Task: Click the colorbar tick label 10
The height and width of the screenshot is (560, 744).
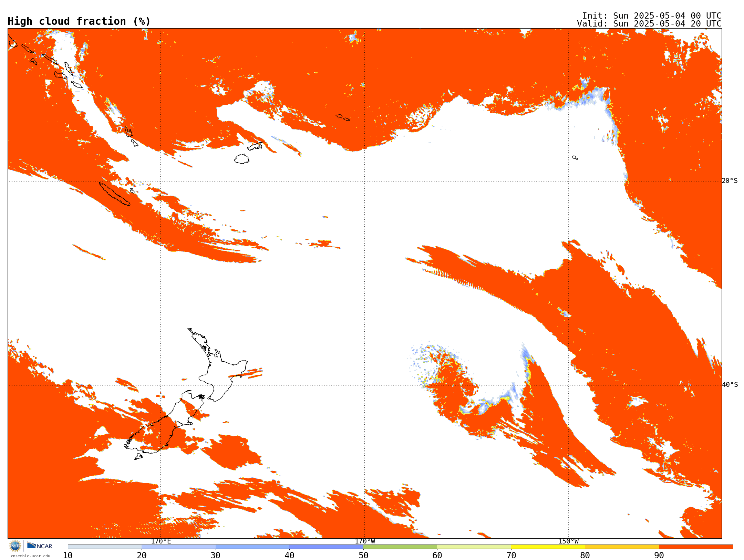Action: pos(68,556)
